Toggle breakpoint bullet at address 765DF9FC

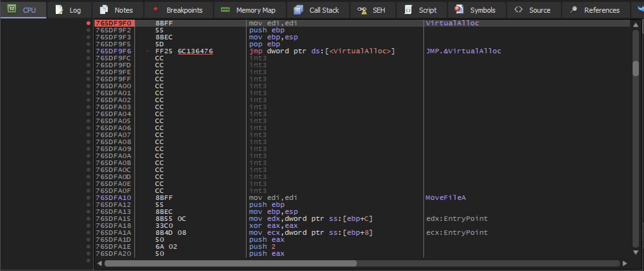point(88,58)
